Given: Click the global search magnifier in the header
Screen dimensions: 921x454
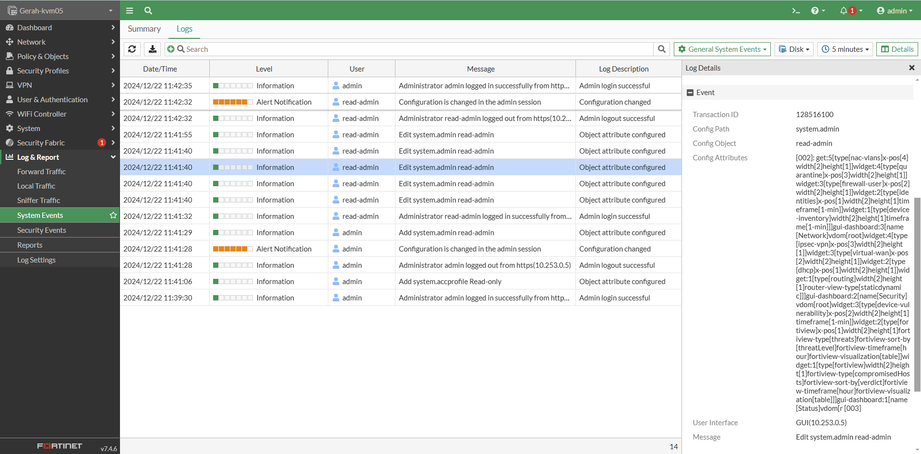Looking at the screenshot, I should pyautogui.click(x=148, y=10).
